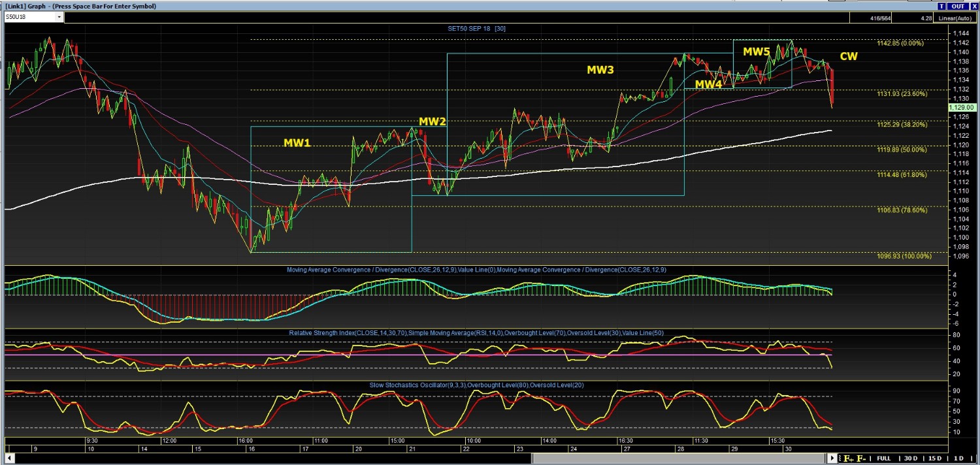
Task: Click the Linear(Auto) scale selector
Action: click(x=956, y=18)
